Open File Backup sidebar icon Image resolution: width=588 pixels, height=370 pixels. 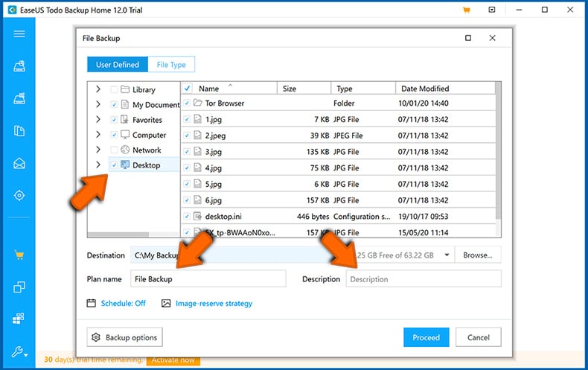(19, 131)
